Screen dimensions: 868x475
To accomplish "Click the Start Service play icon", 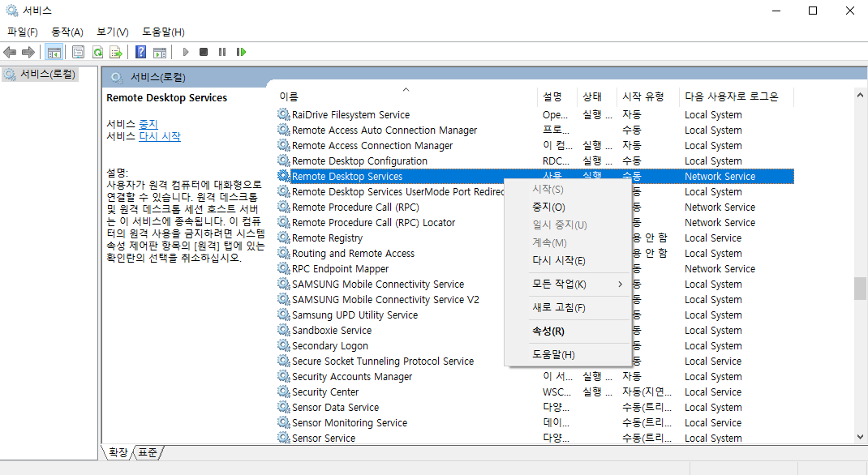I will tap(186, 52).
